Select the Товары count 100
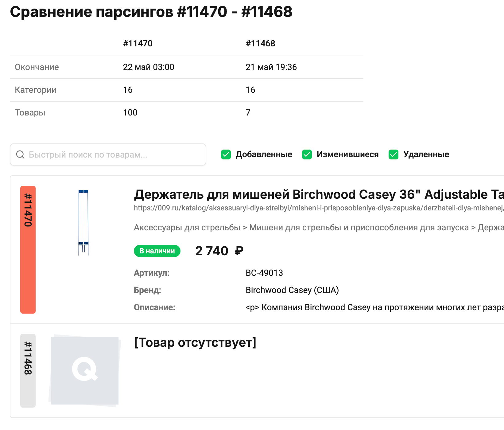 click(x=130, y=112)
